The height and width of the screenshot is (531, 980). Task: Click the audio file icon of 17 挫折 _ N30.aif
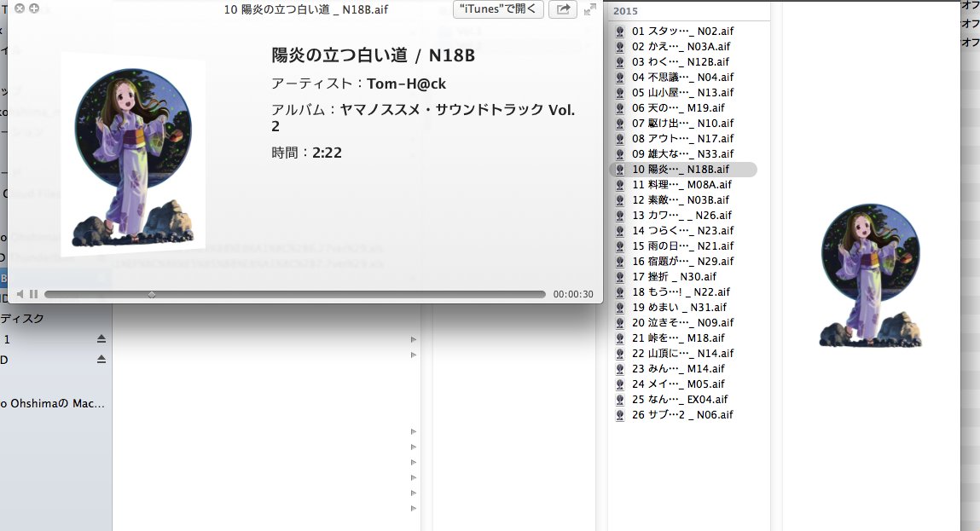point(620,277)
